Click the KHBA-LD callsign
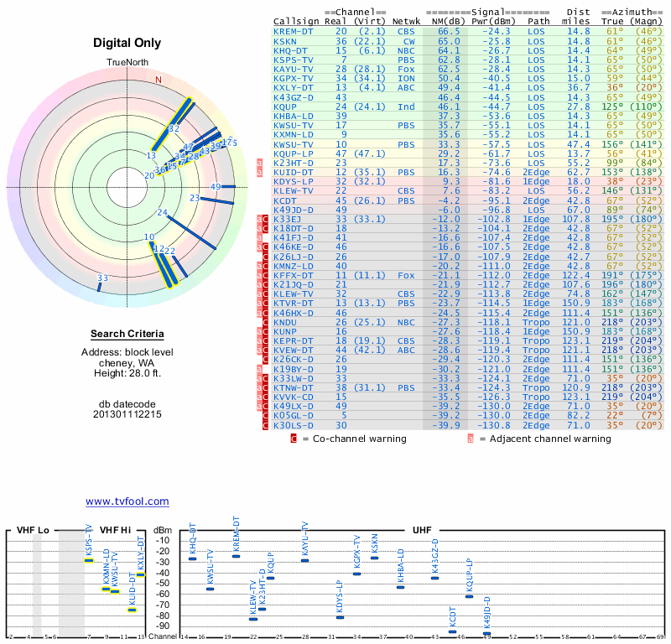The height and width of the screenshot is (644, 671). coord(293,117)
